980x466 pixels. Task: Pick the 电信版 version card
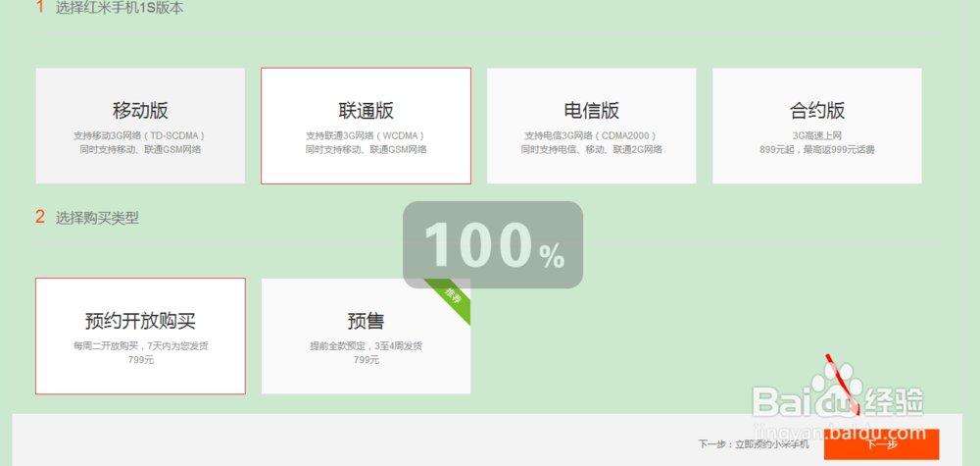coord(591,126)
